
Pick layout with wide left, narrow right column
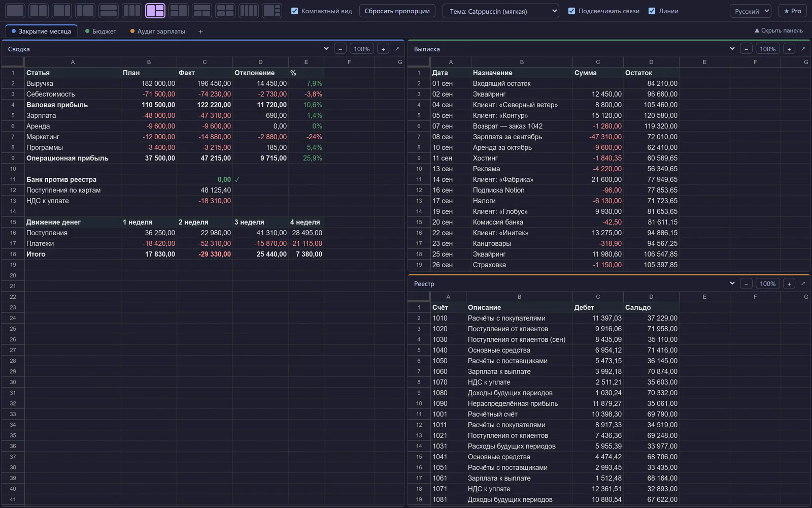62,11
